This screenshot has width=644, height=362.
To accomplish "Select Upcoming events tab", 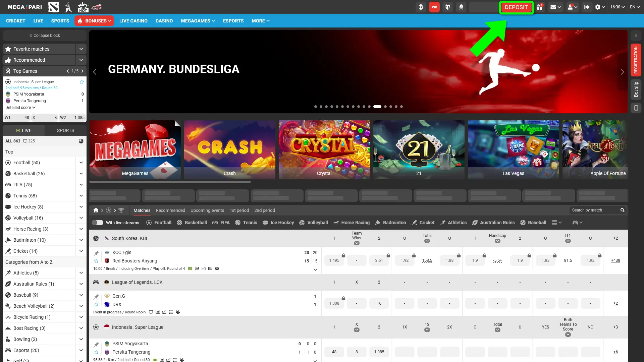I will click(207, 210).
